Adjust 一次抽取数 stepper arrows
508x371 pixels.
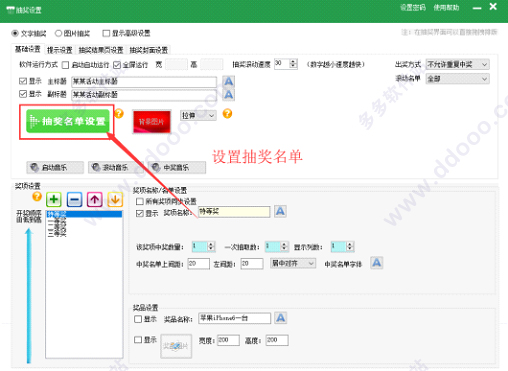click(x=284, y=246)
